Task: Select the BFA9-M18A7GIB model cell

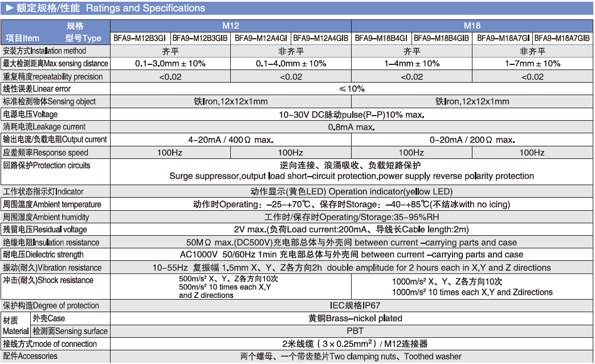Action: point(562,39)
